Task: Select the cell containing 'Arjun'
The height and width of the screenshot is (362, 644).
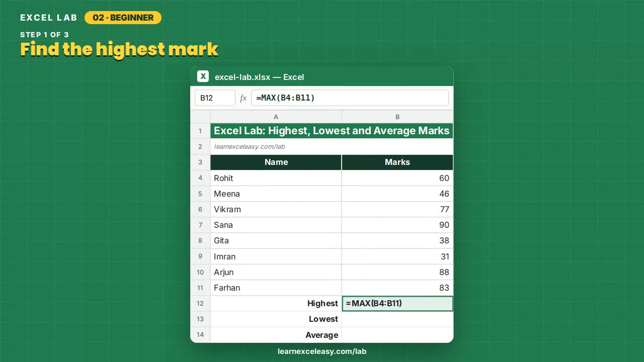Action: 276,272
